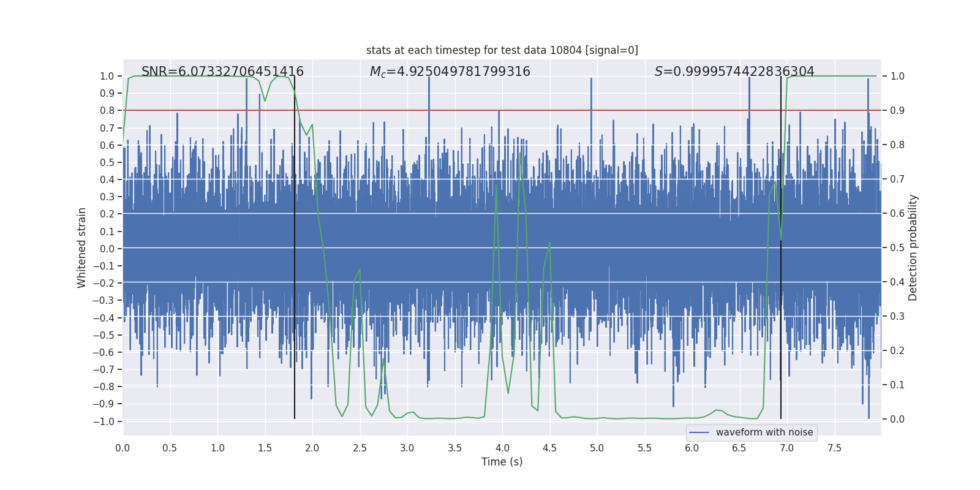The image size is (980, 490).
Task: Click Whitened strain axis tick label −0.2
Action: [x=104, y=284]
